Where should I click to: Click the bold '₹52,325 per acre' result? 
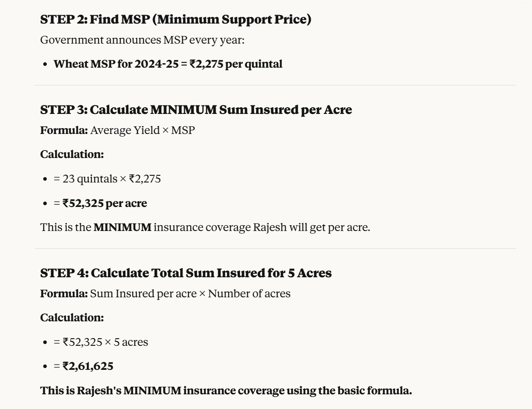[105, 203]
